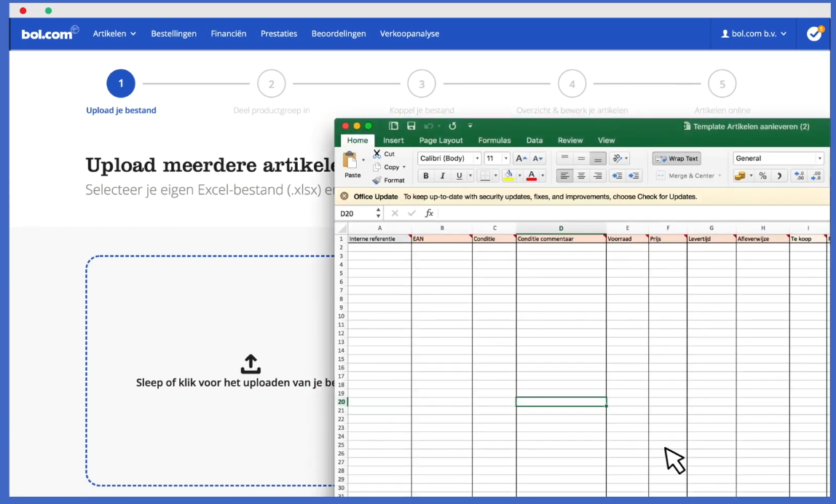836x504 pixels.
Task: Open Prestaties in bol.com navigation
Action: (x=279, y=34)
